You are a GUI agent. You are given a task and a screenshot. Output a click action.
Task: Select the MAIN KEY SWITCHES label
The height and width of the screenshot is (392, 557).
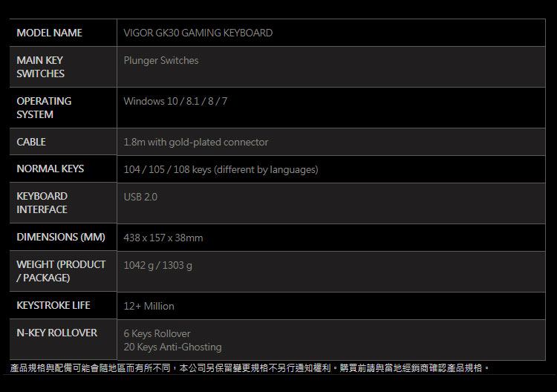click(41, 67)
